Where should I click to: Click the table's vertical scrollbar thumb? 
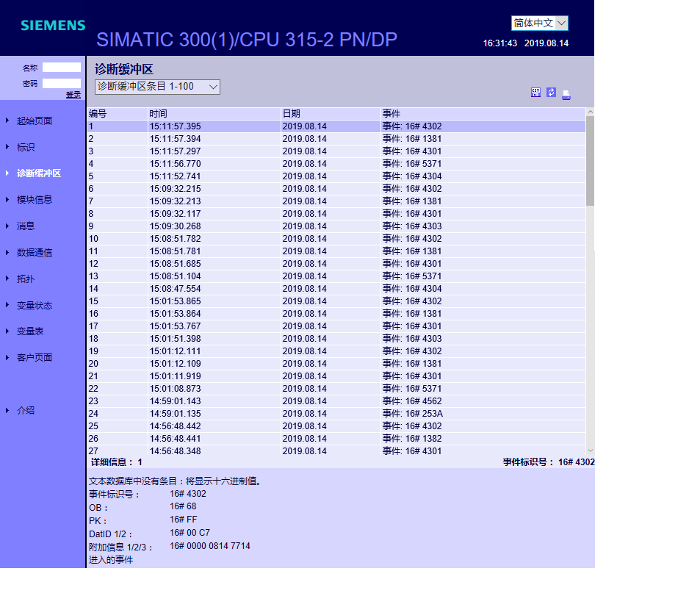coord(590,161)
